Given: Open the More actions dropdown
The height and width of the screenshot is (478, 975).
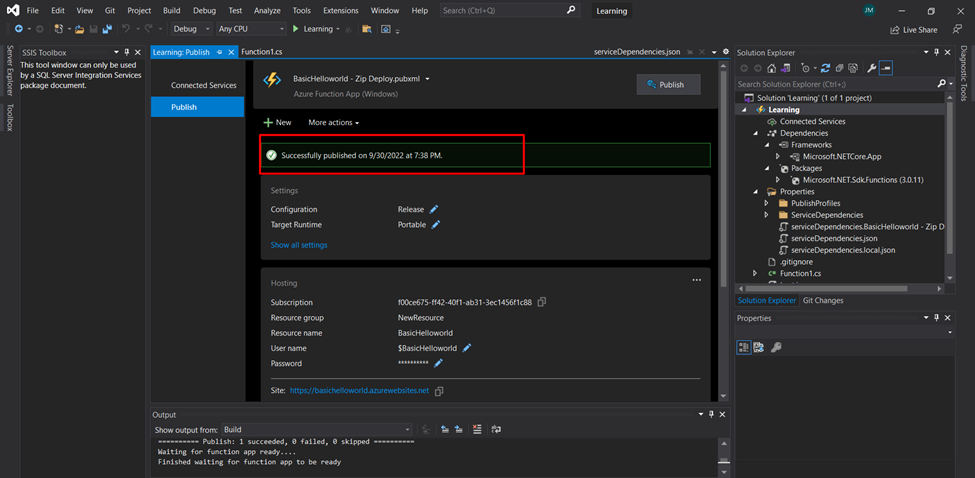Looking at the screenshot, I should click(334, 122).
